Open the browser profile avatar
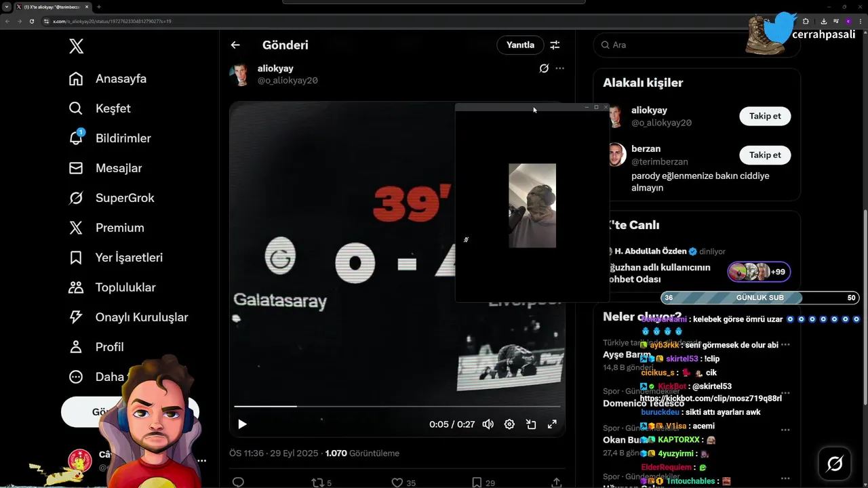Screen dimensions: 868x488 point(847,21)
